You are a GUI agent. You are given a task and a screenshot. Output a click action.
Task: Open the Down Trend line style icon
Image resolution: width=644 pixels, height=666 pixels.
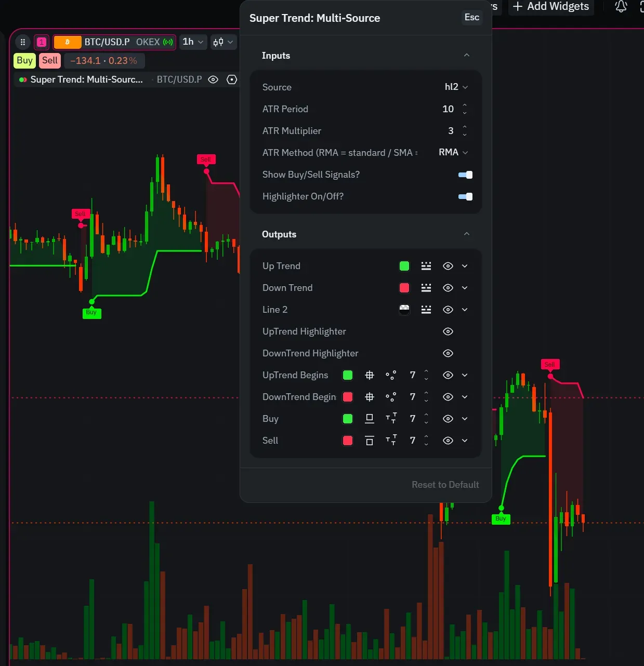[426, 288]
